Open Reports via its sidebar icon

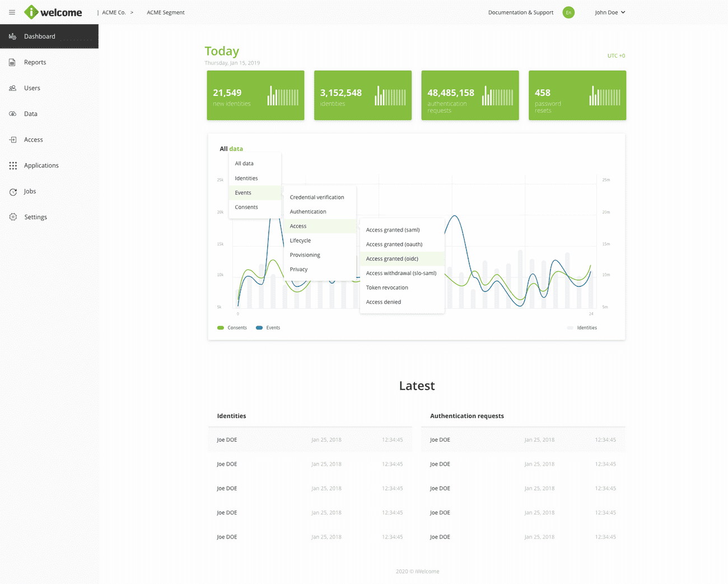pyautogui.click(x=13, y=62)
